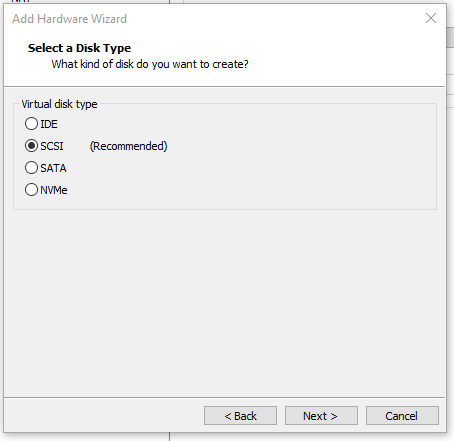This screenshot has width=454, height=441.
Task: Click the "SATA" text label
Action: click(x=53, y=168)
